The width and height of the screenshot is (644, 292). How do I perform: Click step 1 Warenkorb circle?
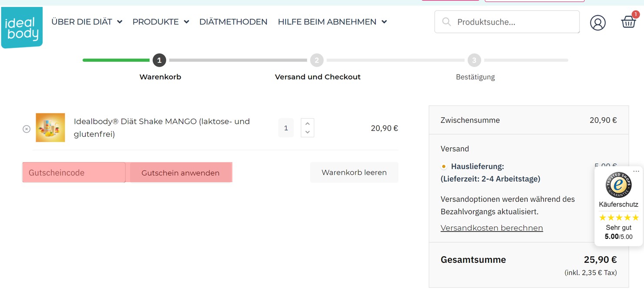(159, 60)
